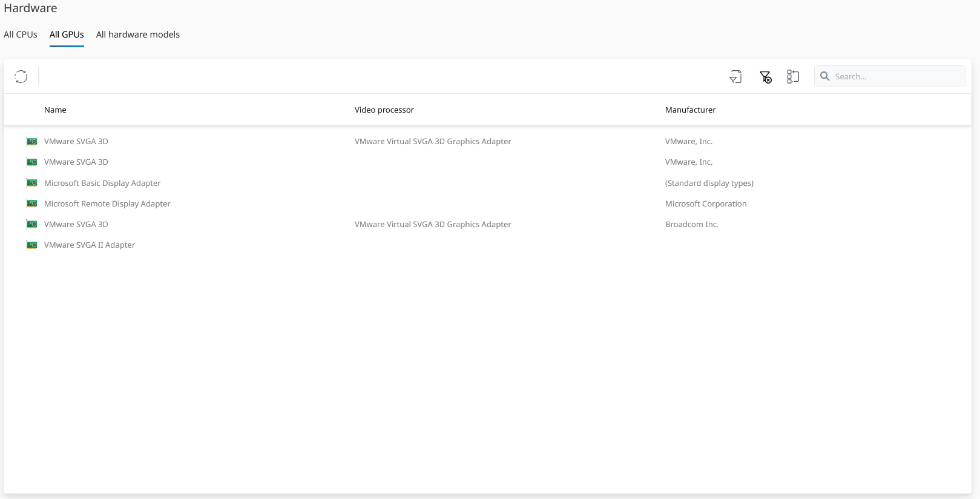Click VMware SVGA 3D name in Broadcom row
Viewport: 980px width, 499px height.
click(x=76, y=224)
